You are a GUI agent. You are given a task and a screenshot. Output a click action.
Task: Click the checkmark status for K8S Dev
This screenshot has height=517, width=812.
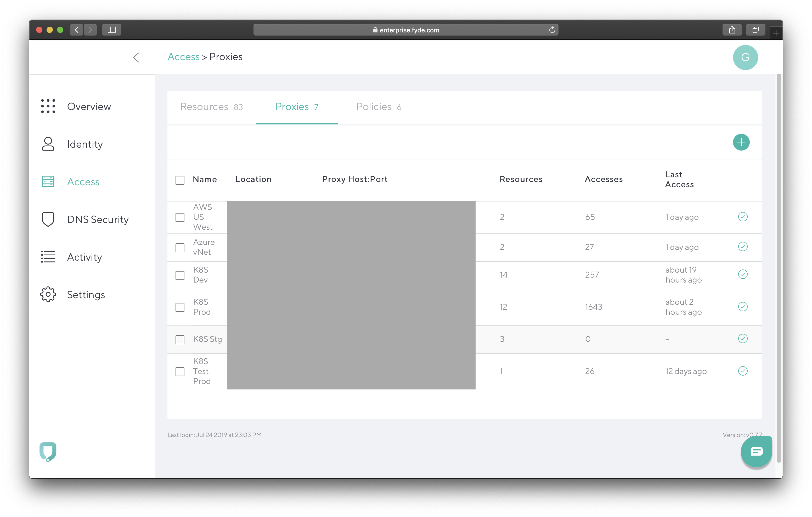(743, 274)
